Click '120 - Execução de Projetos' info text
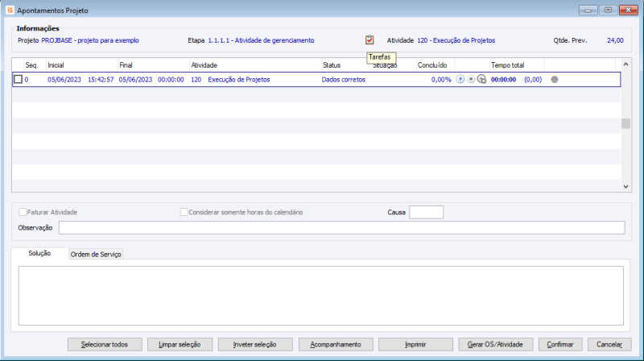The width and height of the screenshot is (644, 361). tap(456, 40)
